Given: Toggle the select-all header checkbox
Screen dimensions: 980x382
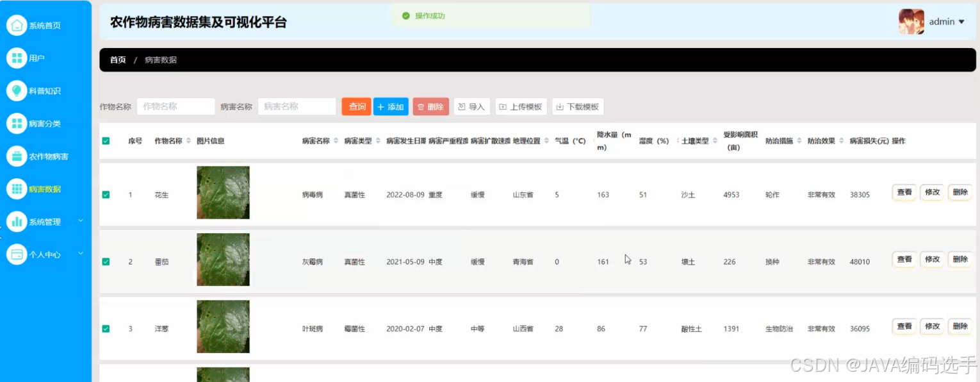Looking at the screenshot, I should (x=106, y=141).
